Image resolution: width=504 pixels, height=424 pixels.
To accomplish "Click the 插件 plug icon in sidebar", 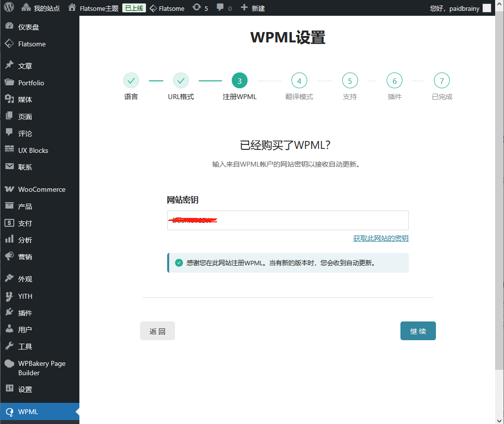I will click(x=9, y=312).
